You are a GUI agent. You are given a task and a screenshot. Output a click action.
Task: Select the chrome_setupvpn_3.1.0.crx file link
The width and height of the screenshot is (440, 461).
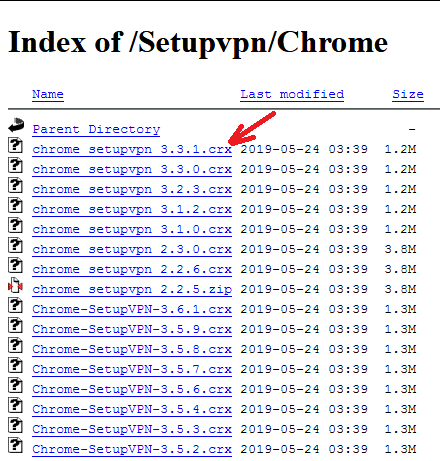pos(132,230)
